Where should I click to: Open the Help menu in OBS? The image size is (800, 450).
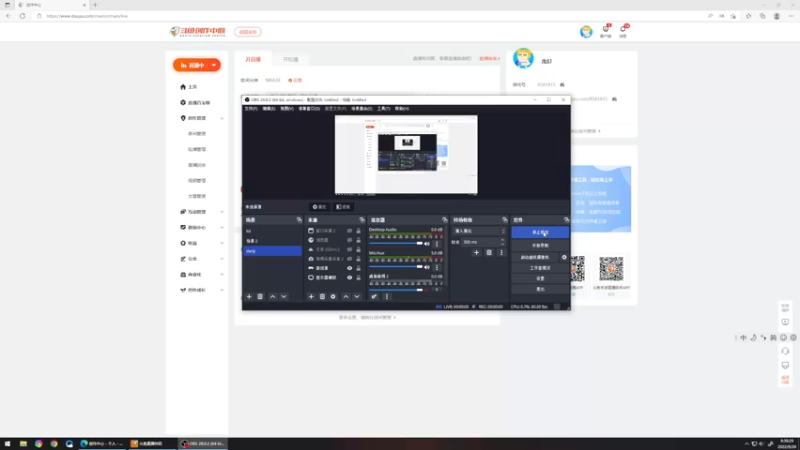(402, 109)
